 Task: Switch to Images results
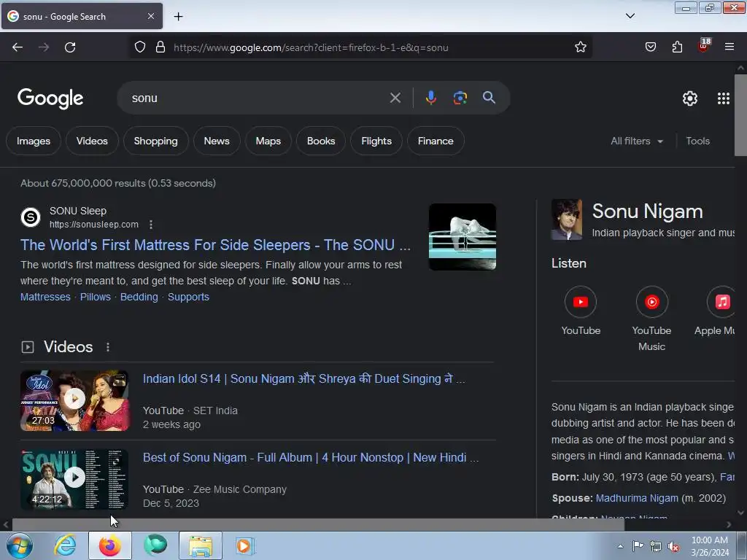coord(34,141)
